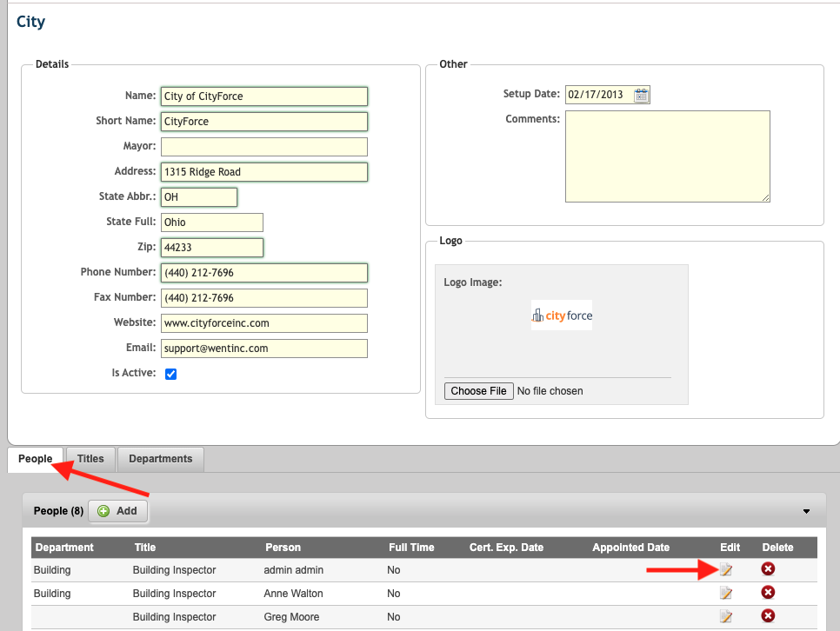The width and height of the screenshot is (840, 631).
Task: Click the 'Anne Walton' person cell
Action: pyautogui.click(x=293, y=594)
